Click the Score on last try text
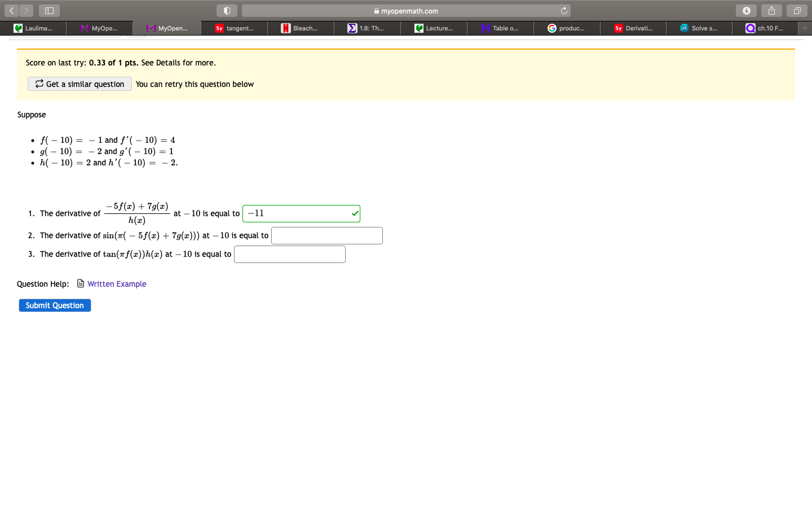This screenshot has width=812, height=508. (x=121, y=63)
